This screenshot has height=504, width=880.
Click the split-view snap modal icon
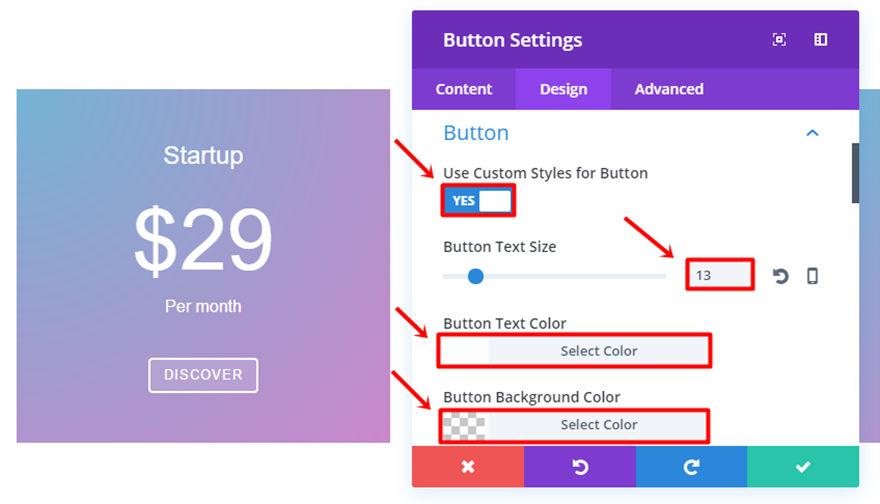[820, 40]
